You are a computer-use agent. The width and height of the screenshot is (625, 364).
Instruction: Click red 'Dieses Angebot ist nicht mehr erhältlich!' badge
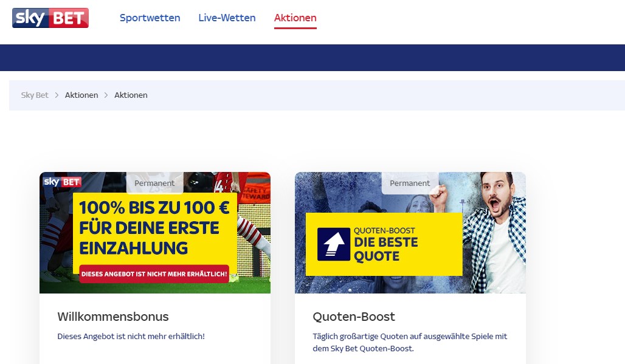[154, 274]
